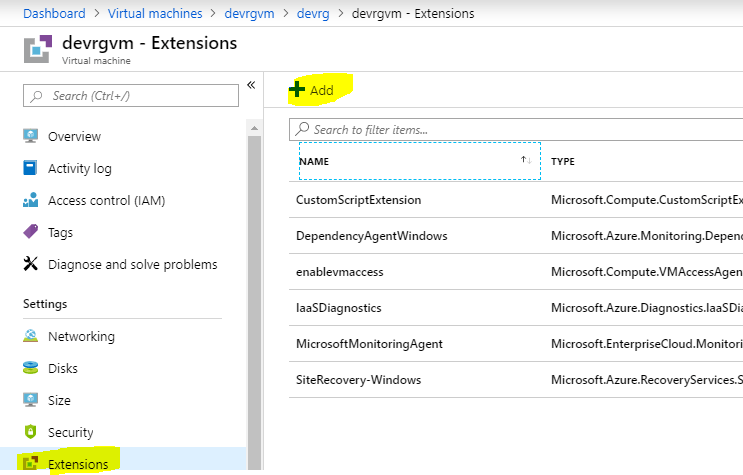Viewport: 743px width, 475px height.
Task: Click the Activity log icon
Action: [30, 168]
